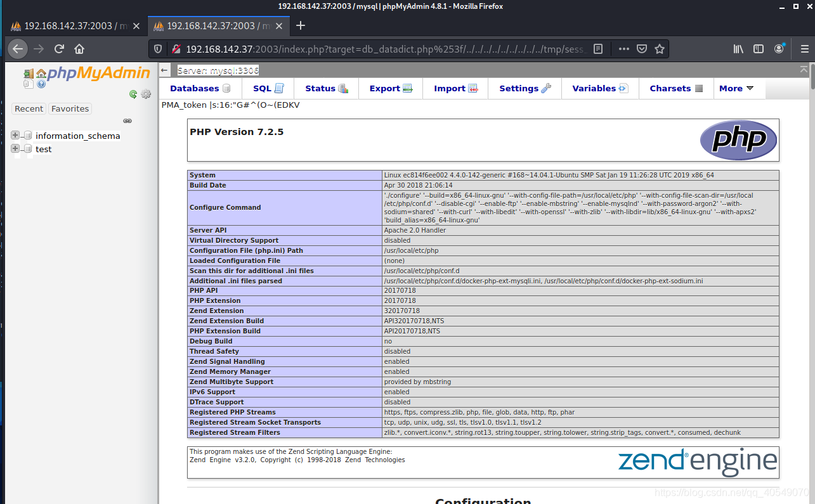
Task: Click the Firefox Home toolbar icon
Action: pyautogui.click(x=79, y=49)
